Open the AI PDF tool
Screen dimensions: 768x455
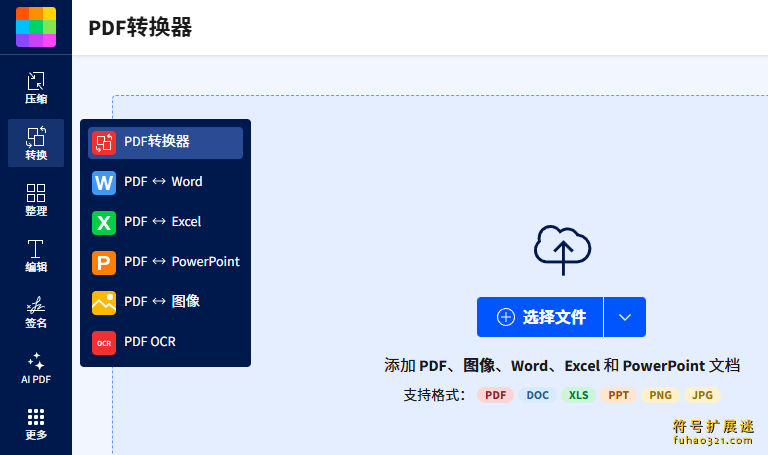pyautogui.click(x=36, y=367)
